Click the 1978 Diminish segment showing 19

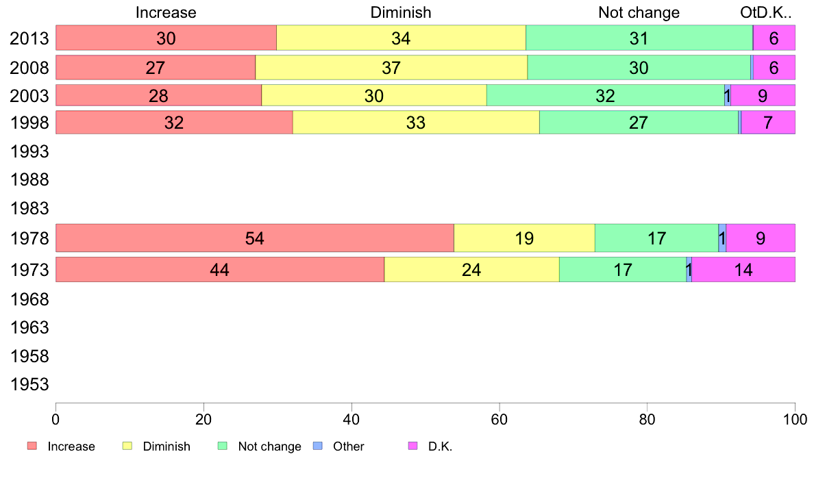point(524,238)
